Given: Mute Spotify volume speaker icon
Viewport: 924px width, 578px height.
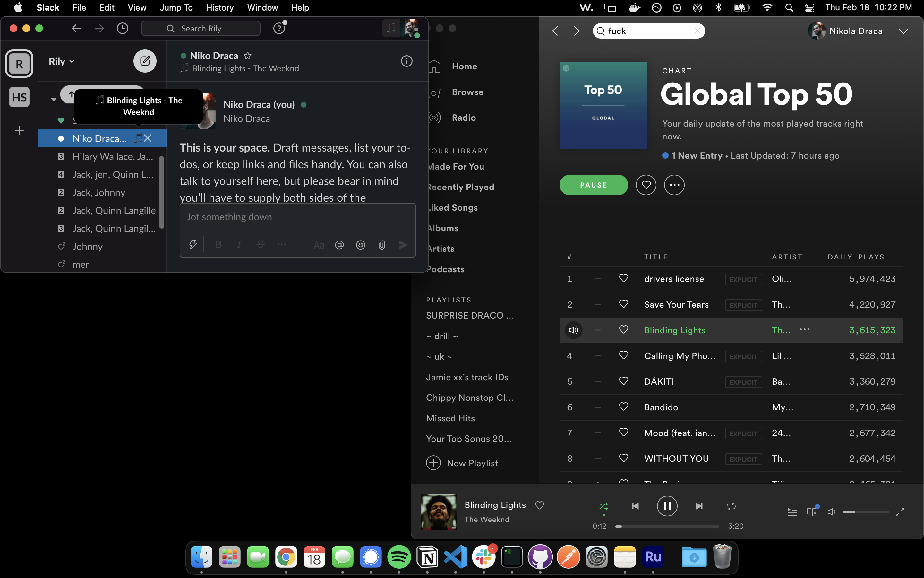Looking at the screenshot, I should pos(831,512).
